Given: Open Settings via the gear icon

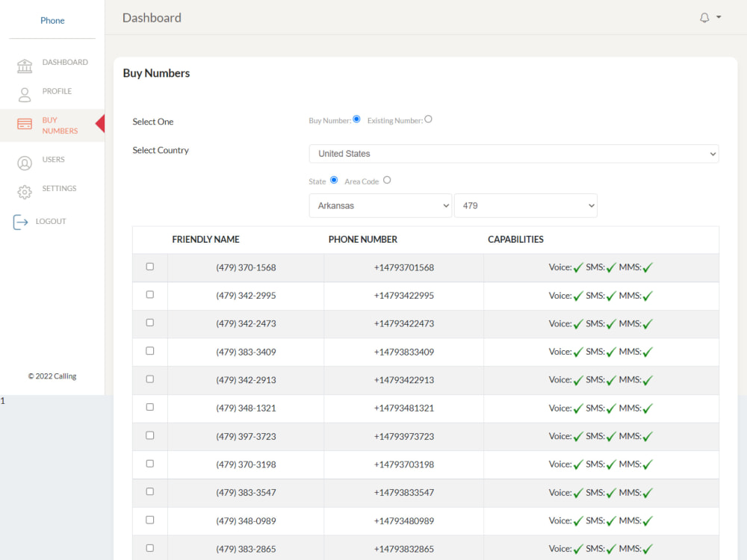Looking at the screenshot, I should pos(25,189).
